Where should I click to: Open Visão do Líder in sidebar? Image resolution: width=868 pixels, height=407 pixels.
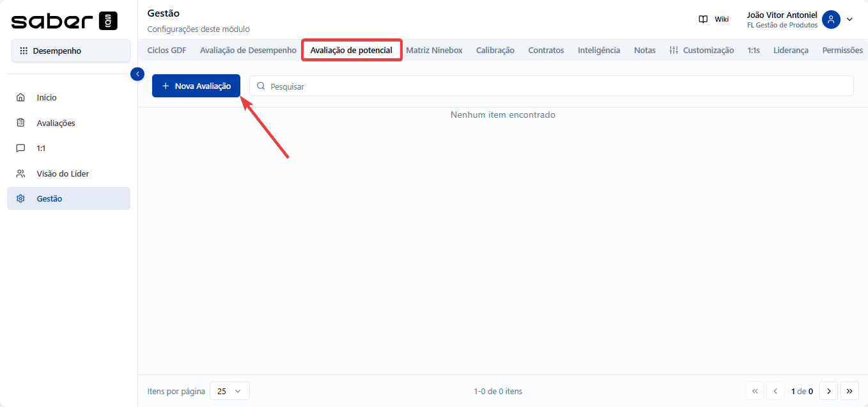pos(63,173)
